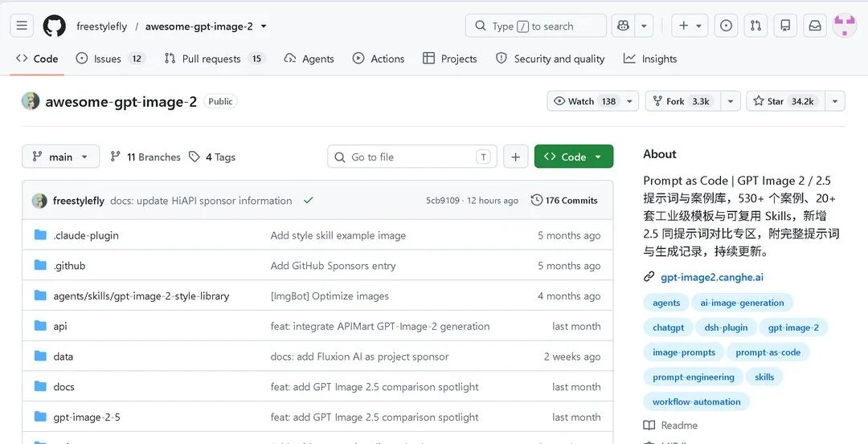Open the user profile avatar menu
Viewport: 868px width, 444px height.
pyautogui.click(x=845, y=26)
